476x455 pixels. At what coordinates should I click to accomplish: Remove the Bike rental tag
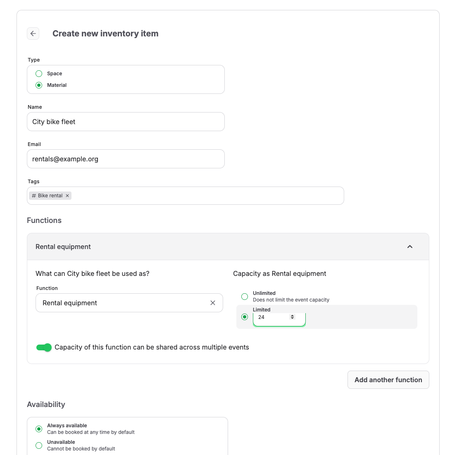pyautogui.click(x=67, y=196)
